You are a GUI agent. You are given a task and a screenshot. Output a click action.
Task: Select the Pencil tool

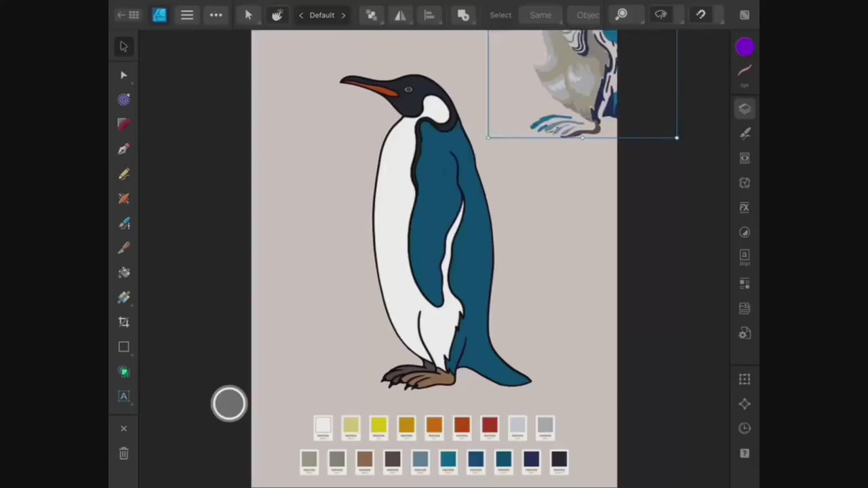pos(123,174)
